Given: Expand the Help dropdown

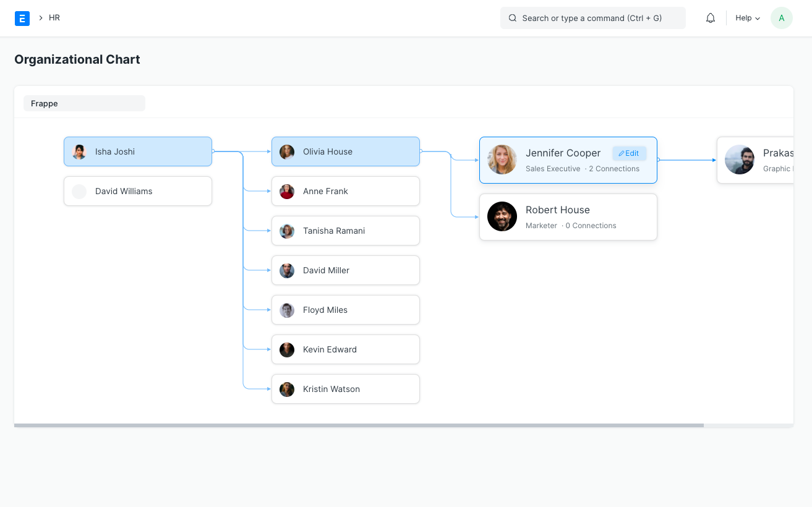Looking at the screenshot, I should coord(747,18).
